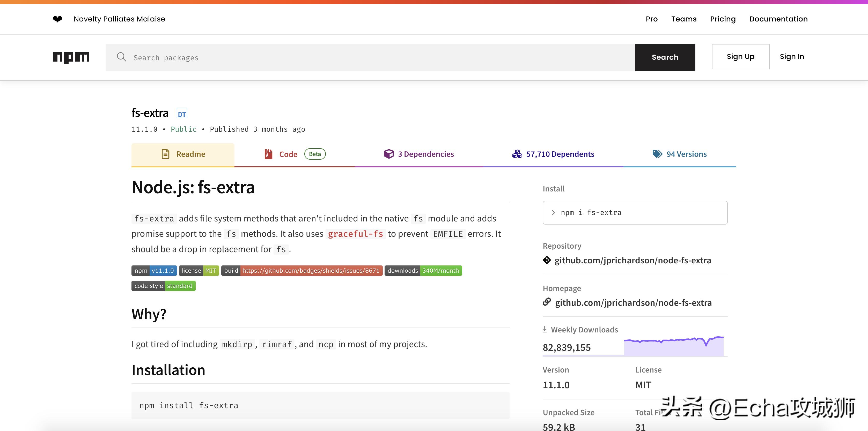Click the npm logo
Screen dimensions: 868x431
(71, 57)
